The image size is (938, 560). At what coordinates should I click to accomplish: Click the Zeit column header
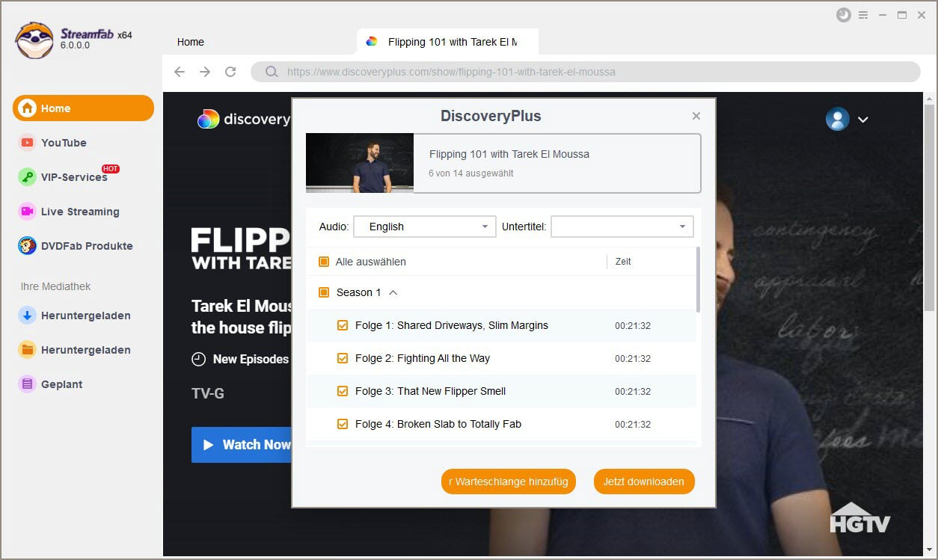(623, 262)
